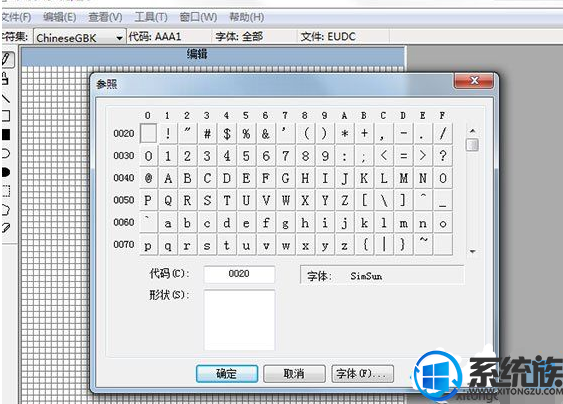
Task: Select the Hollow Rectangle tool
Action: click(x=6, y=116)
